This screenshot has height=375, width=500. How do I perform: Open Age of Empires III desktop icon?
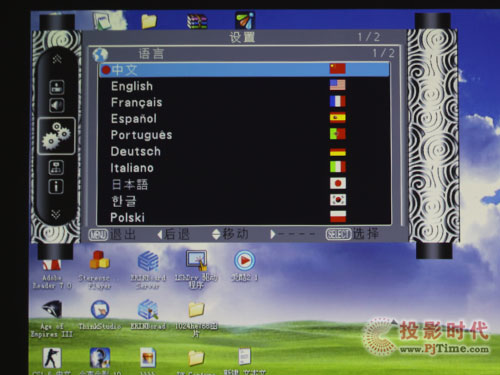(x=52, y=319)
